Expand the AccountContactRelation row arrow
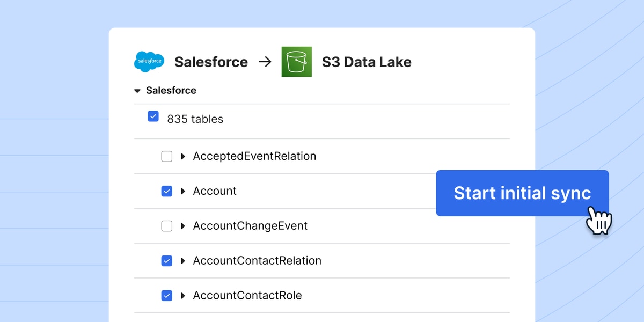 [x=183, y=261]
